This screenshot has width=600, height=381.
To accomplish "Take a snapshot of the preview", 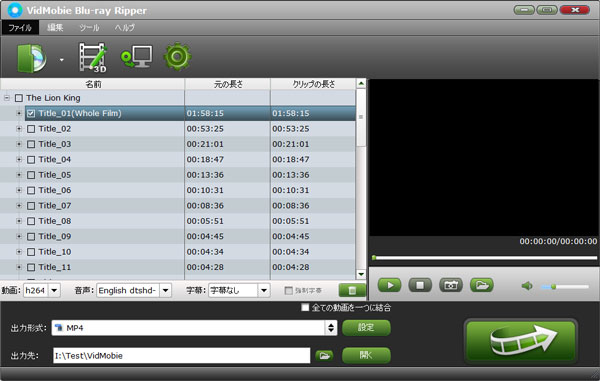I will click(451, 285).
